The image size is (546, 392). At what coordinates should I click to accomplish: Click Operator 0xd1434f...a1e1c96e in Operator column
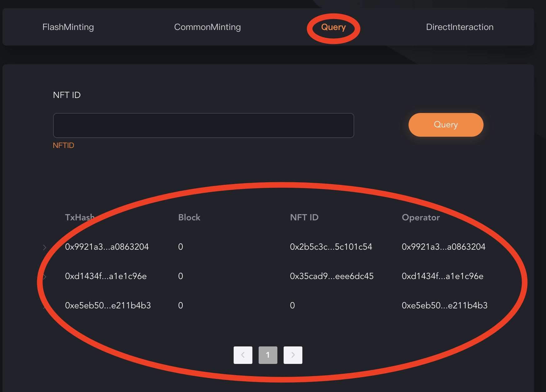442,276
